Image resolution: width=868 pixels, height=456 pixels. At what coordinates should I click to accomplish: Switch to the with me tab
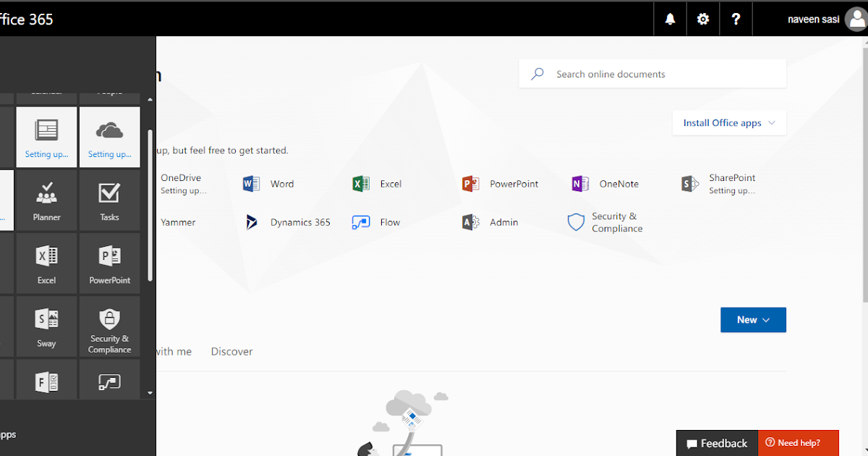click(174, 351)
